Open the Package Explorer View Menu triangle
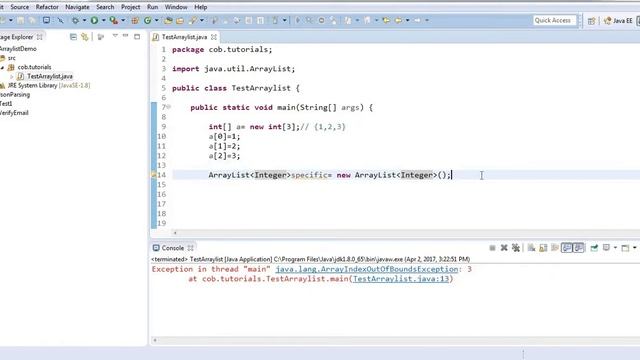The image size is (640, 360). click(x=115, y=36)
